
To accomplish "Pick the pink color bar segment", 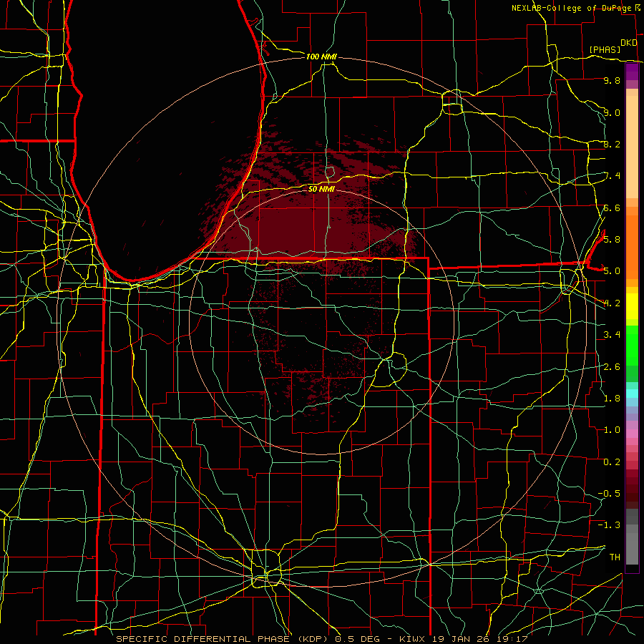I will pyautogui.click(x=632, y=434).
